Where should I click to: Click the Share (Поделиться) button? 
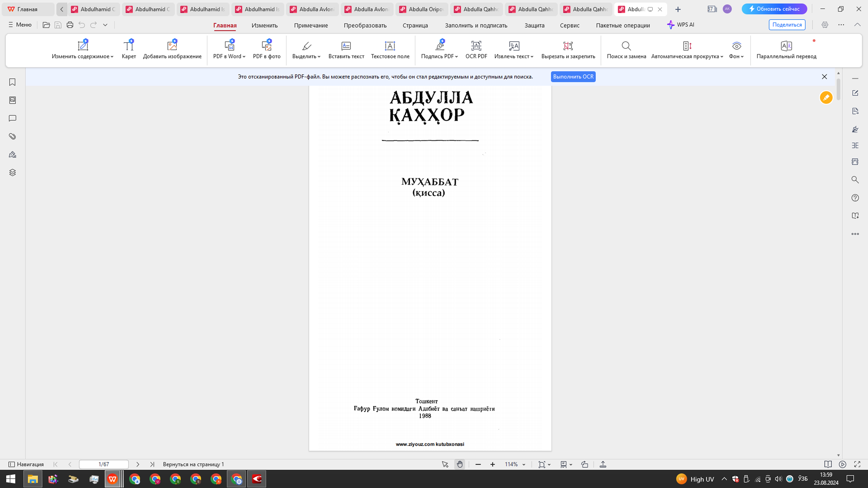[x=787, y=25]
